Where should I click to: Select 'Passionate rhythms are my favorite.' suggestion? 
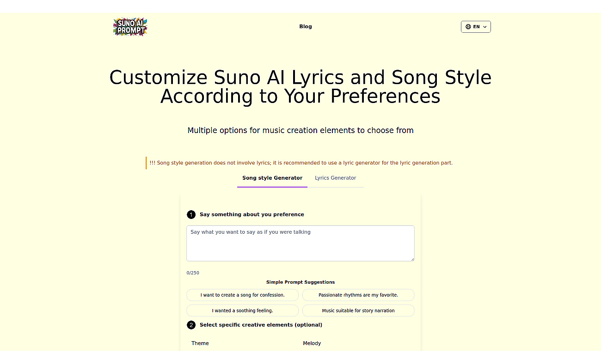358,295
